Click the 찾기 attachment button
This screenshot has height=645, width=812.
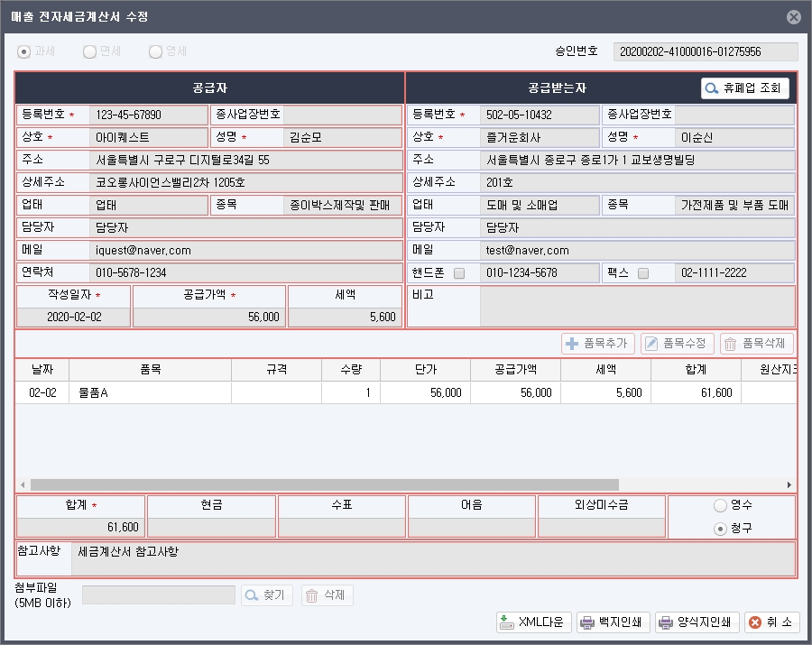[267, 595]
